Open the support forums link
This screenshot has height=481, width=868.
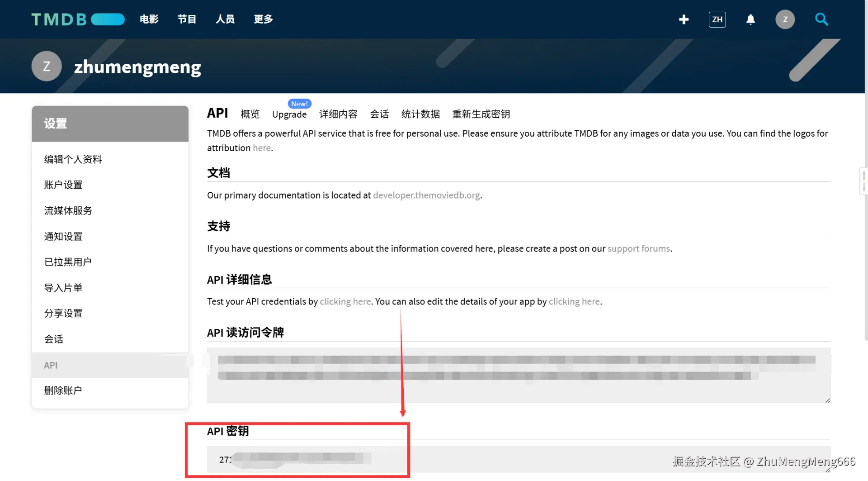coord(639,248)
